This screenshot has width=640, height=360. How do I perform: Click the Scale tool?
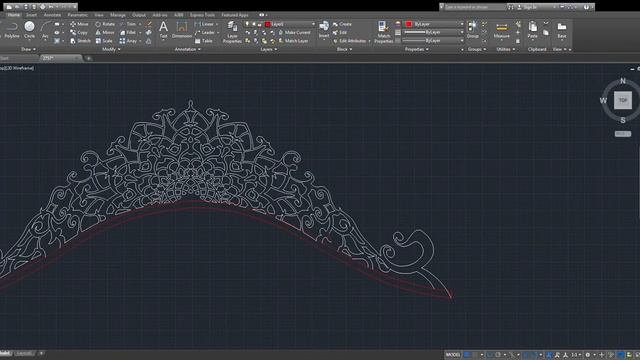[104, 41]
